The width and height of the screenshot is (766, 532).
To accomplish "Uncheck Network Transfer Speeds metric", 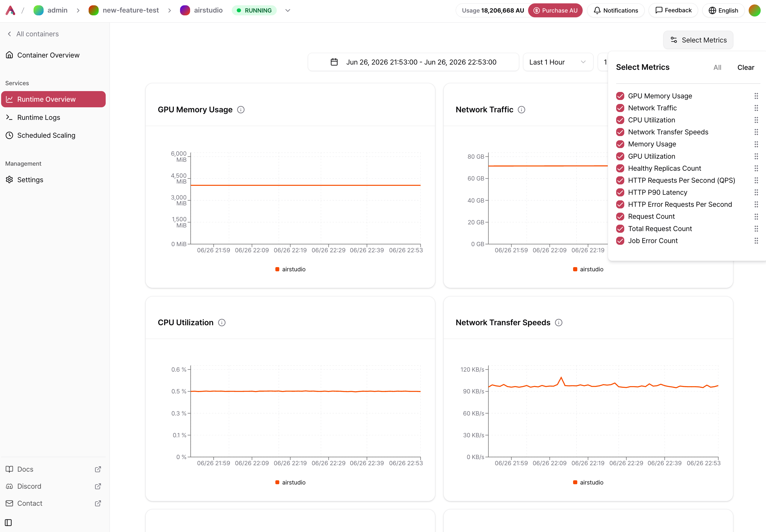I will (x=620, y=132).
